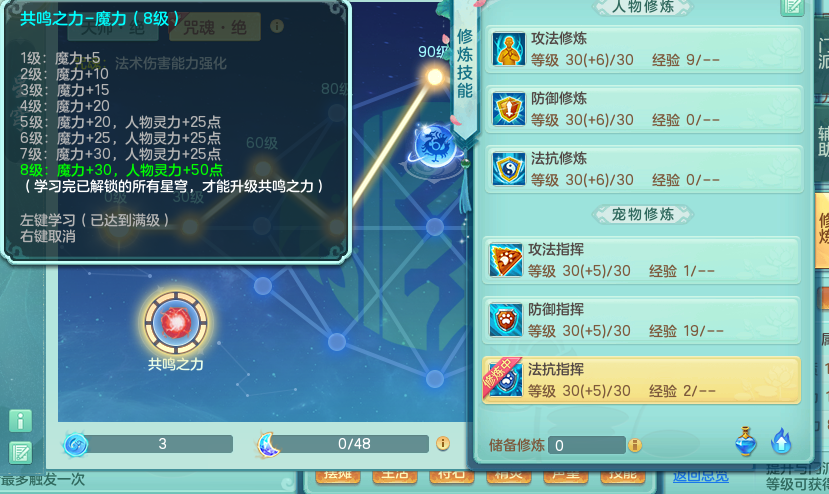Click the 法抗修炼 yin-yang shield icon
The height and width of the screenshot is (494, 829).
tap(508, 169)
